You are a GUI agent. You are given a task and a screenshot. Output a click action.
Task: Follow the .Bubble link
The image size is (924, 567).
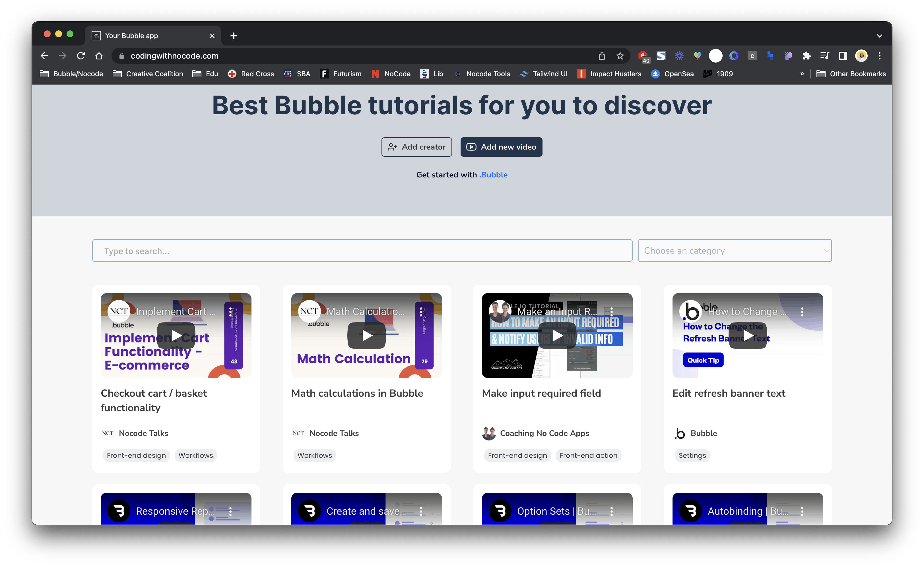[493, 175]
